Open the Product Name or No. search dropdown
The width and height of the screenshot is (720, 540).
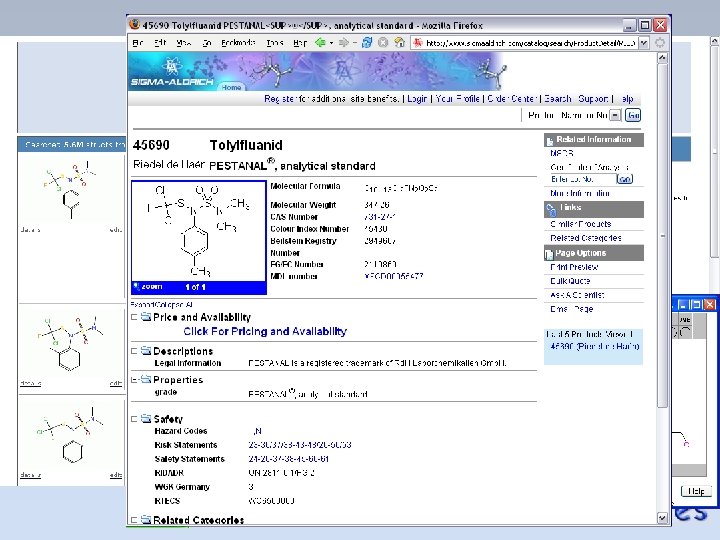[615, 115]
